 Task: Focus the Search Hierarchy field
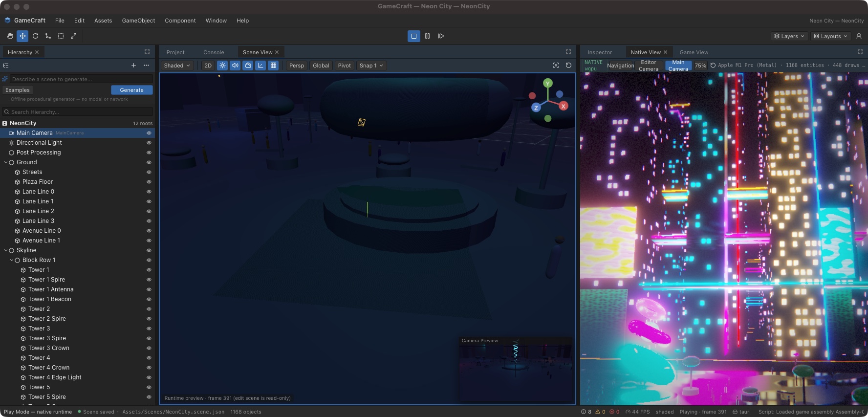pos(78,112)
